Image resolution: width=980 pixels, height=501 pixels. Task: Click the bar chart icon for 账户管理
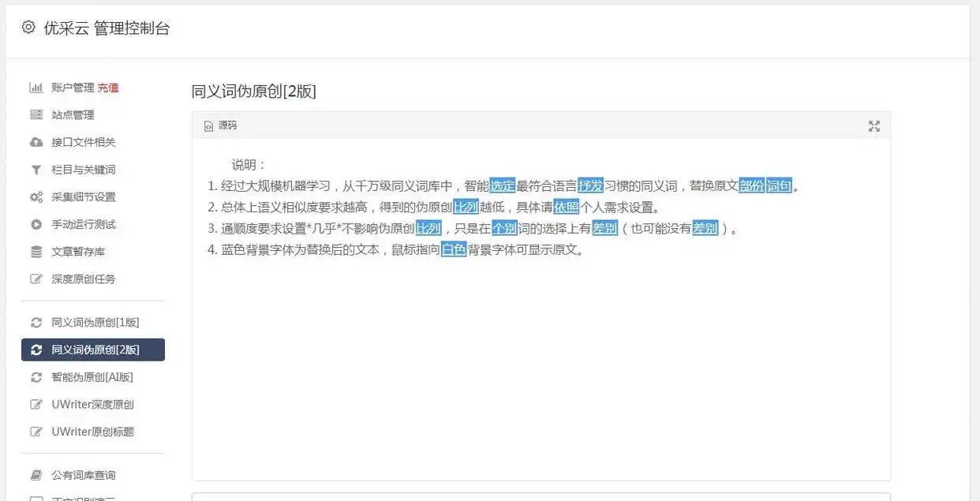click(x=36, y=88)
